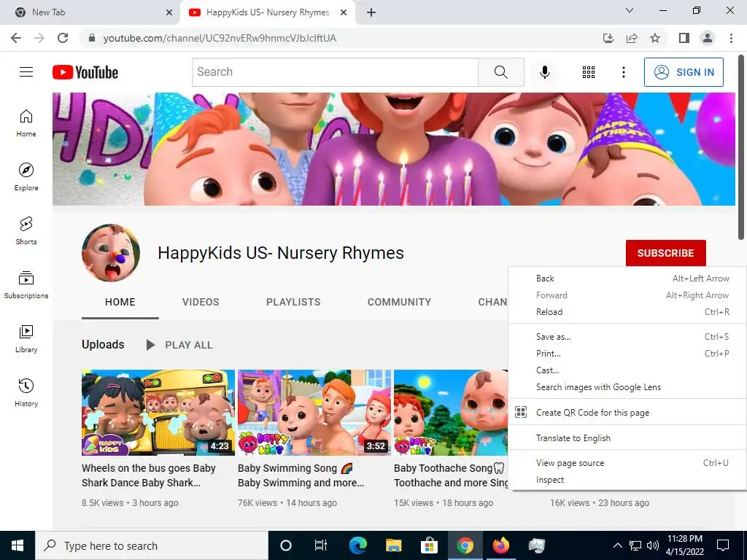Open Microsoft Edge from the taskbar
747x560 pixels.
(357, 545)
